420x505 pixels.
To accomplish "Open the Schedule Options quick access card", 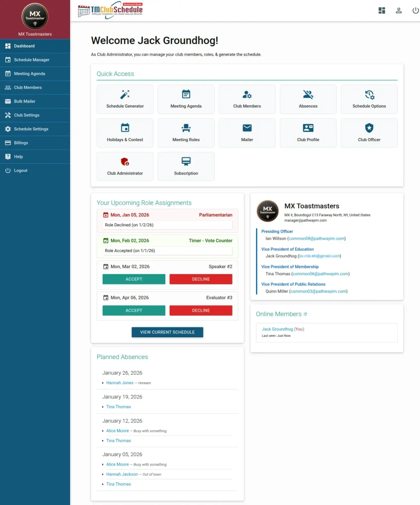I will (369, 99).
